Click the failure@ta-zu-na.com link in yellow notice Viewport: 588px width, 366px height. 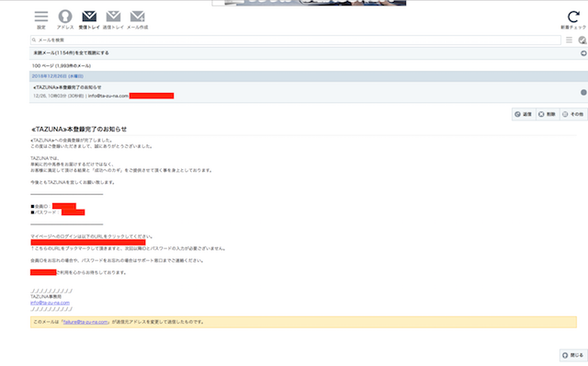click(85, 322)
